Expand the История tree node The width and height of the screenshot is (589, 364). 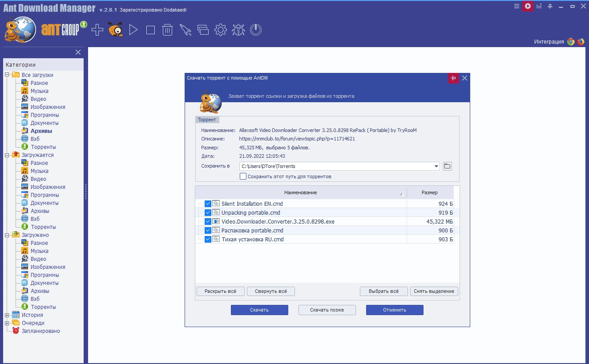7,315
